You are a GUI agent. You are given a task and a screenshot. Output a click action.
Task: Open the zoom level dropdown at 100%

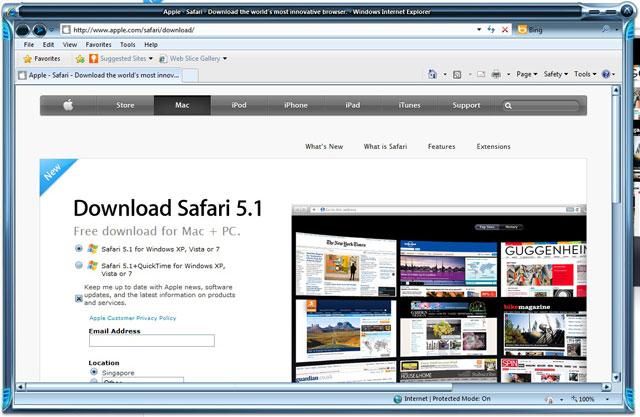(607, 399)
